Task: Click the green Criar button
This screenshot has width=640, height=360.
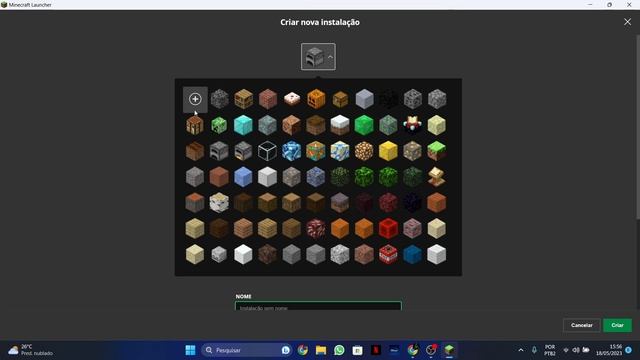Action: (x=618, y=325)
